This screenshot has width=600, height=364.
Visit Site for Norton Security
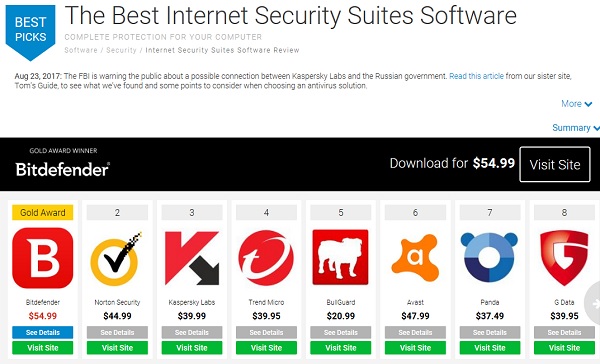coord(117,348)
